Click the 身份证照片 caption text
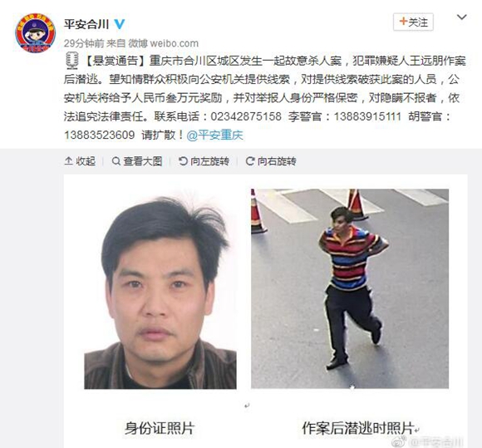Viewport: 482px width, 448px height. pyautogui.click(x=160, y=428)
